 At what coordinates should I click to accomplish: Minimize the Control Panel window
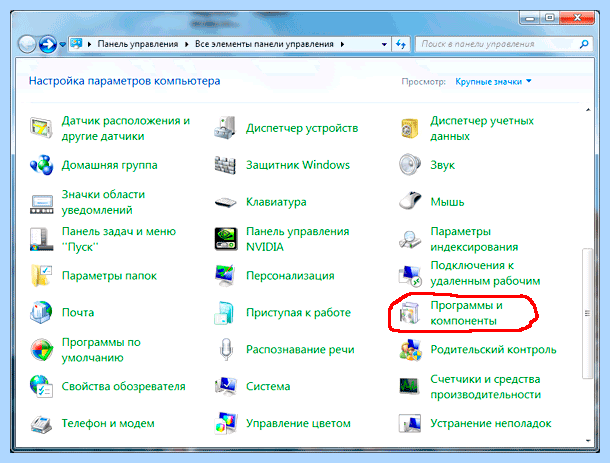(530, 18)
